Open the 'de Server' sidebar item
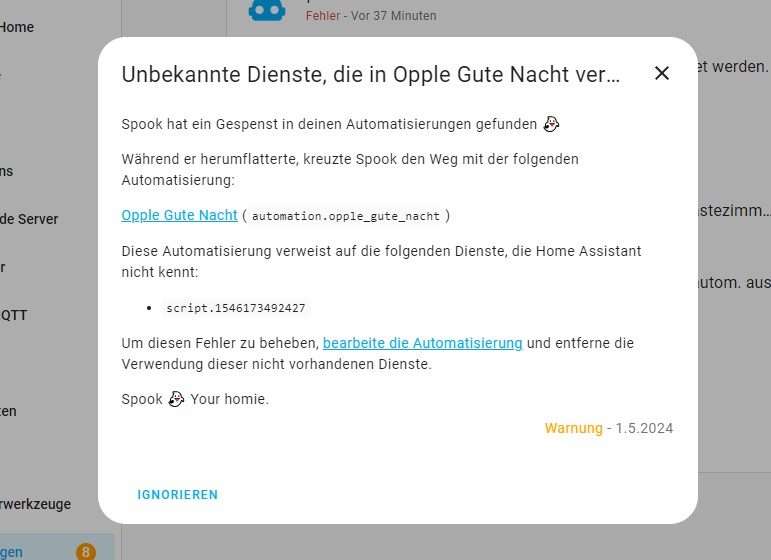 [x=29, y=219]
